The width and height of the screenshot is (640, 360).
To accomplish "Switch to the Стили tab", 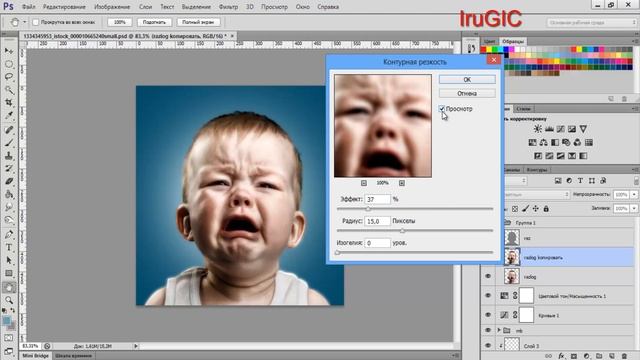I will click(x=523, y=109).
